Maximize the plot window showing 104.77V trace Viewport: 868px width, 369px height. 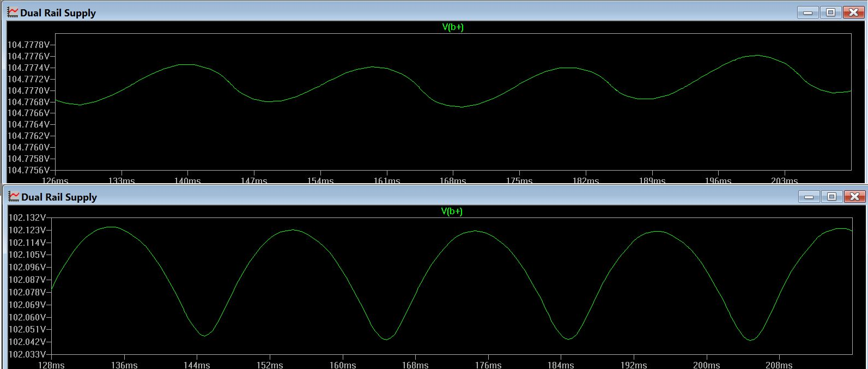[x=830, y=13]
